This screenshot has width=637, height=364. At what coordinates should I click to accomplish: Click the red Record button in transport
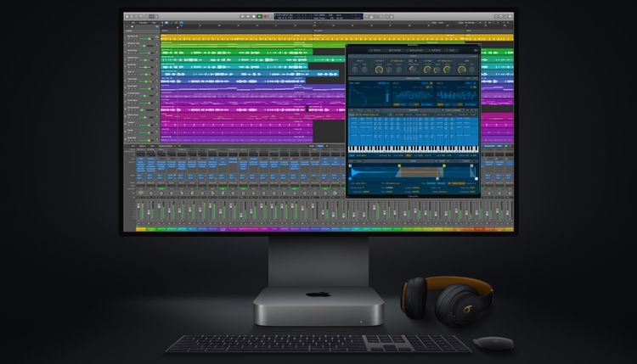(x=265, y=17)
